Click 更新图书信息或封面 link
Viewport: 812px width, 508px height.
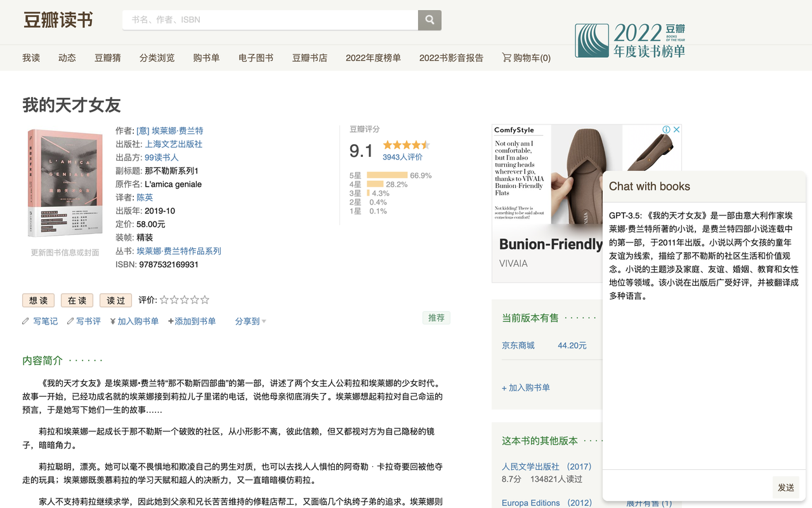pos(65,252)
